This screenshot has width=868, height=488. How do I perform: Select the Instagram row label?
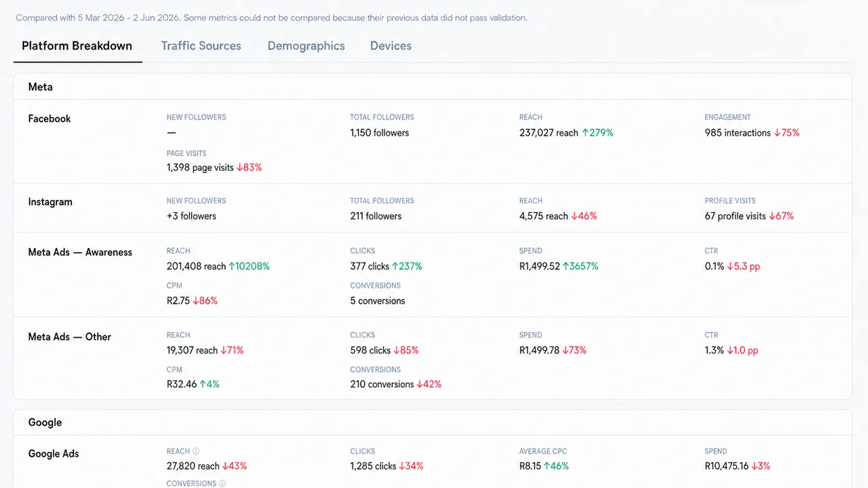click(50, 202)
